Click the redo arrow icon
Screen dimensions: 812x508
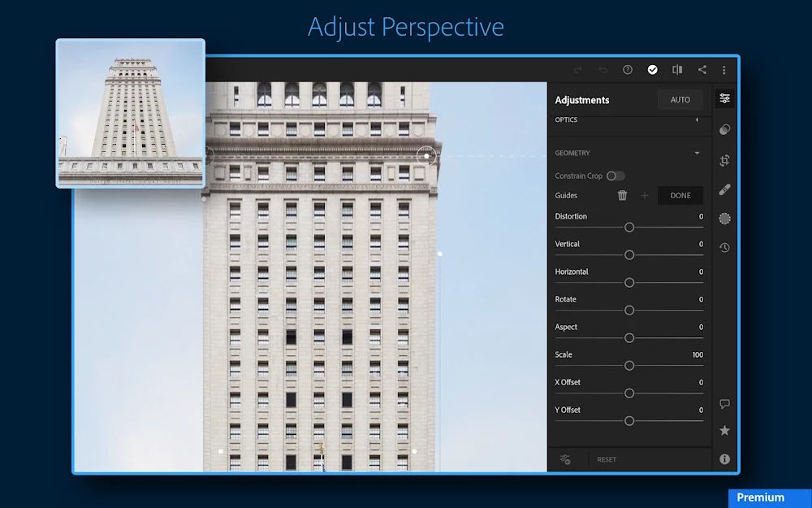(x=578, y=70)
